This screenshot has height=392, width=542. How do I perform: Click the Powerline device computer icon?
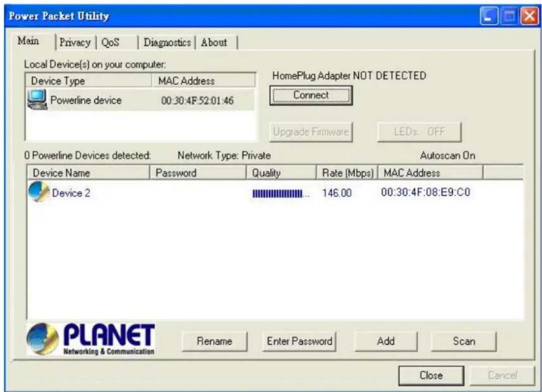[37, 100]
